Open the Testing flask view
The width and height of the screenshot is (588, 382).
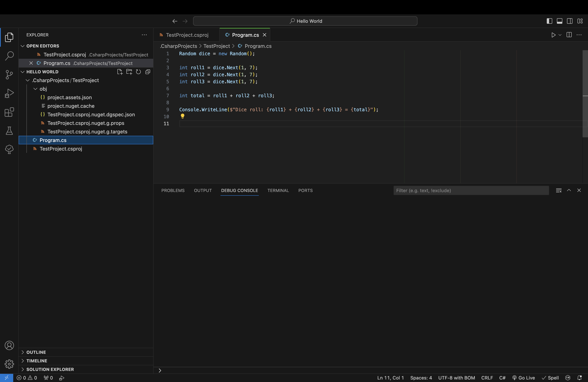tap(9, 131)
